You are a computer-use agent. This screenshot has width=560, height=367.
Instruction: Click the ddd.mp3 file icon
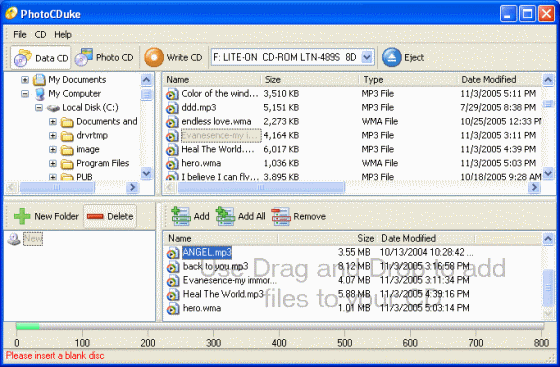tap(172, 108)
